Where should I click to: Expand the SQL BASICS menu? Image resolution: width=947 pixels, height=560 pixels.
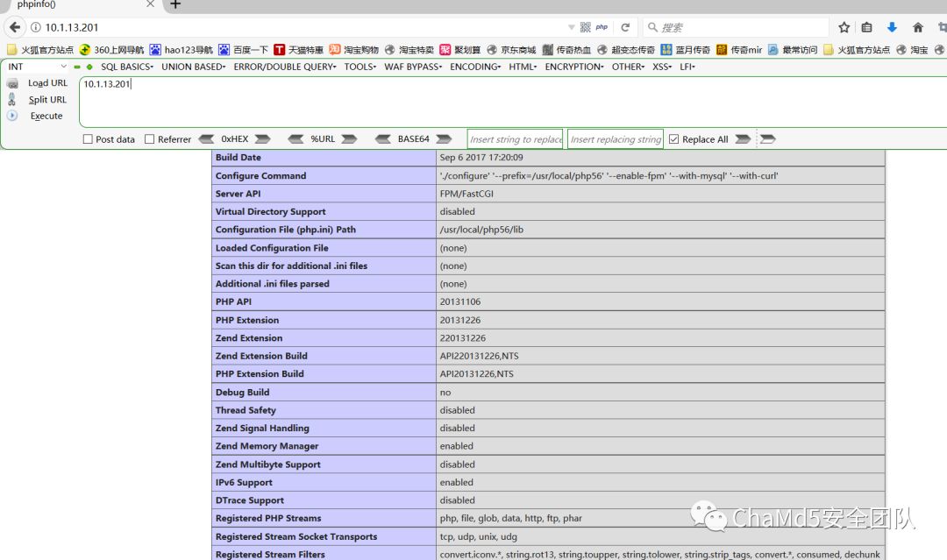tap(127, 67)
